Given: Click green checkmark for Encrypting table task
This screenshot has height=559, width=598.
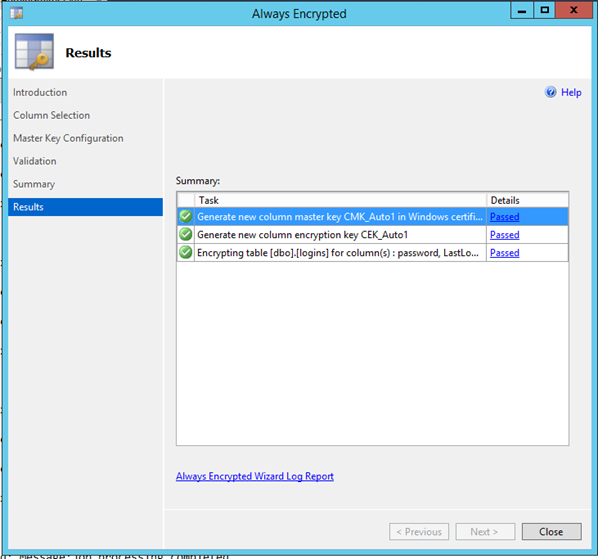Looking at the screenshot, I should pyautogui.click(x=186, y=252).
